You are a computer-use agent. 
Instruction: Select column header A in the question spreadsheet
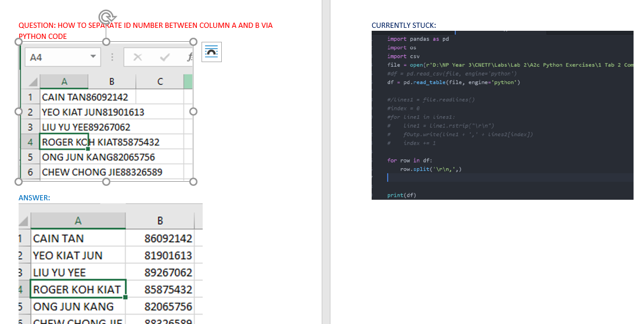pyautogui.click(x=64, y=82)
